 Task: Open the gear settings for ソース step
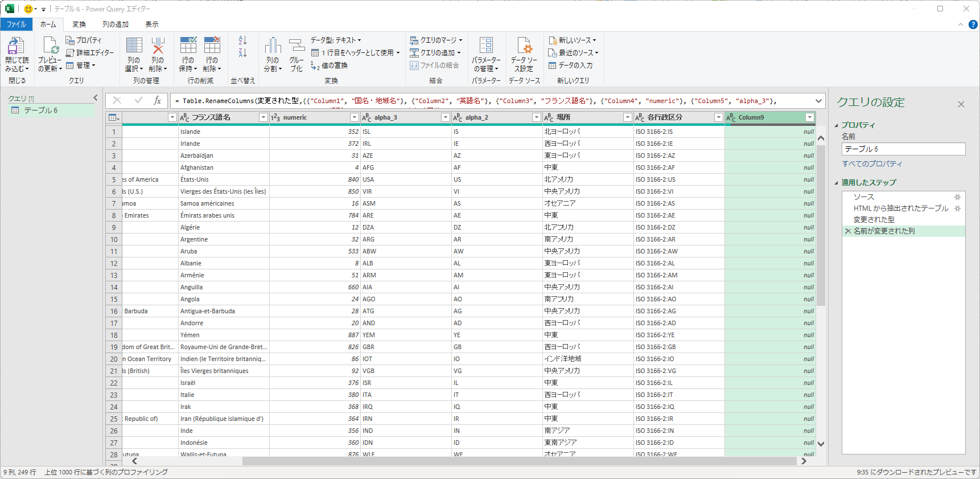click(957, 197)
